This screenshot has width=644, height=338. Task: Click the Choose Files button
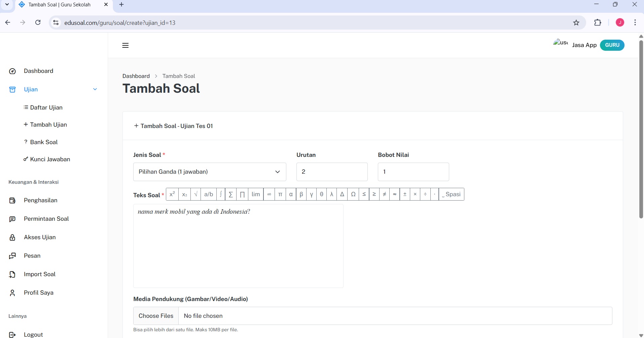click(x=156, y=316)
